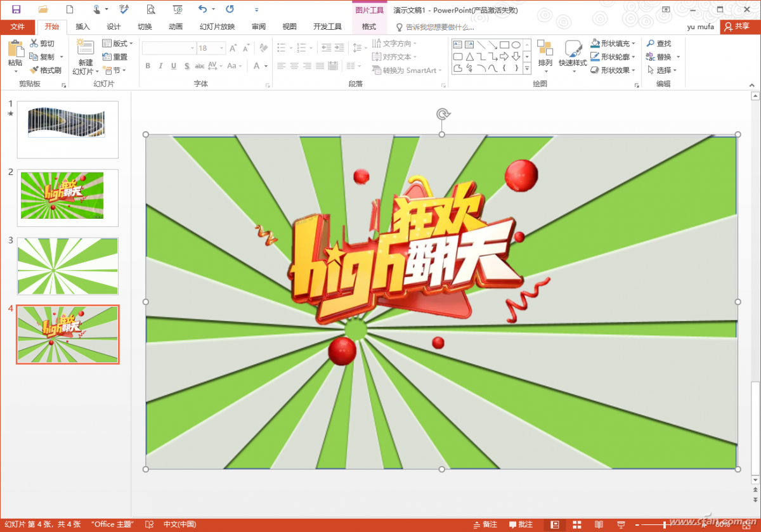Toggle strikethrough (abc) formatting

click(200, 66)
